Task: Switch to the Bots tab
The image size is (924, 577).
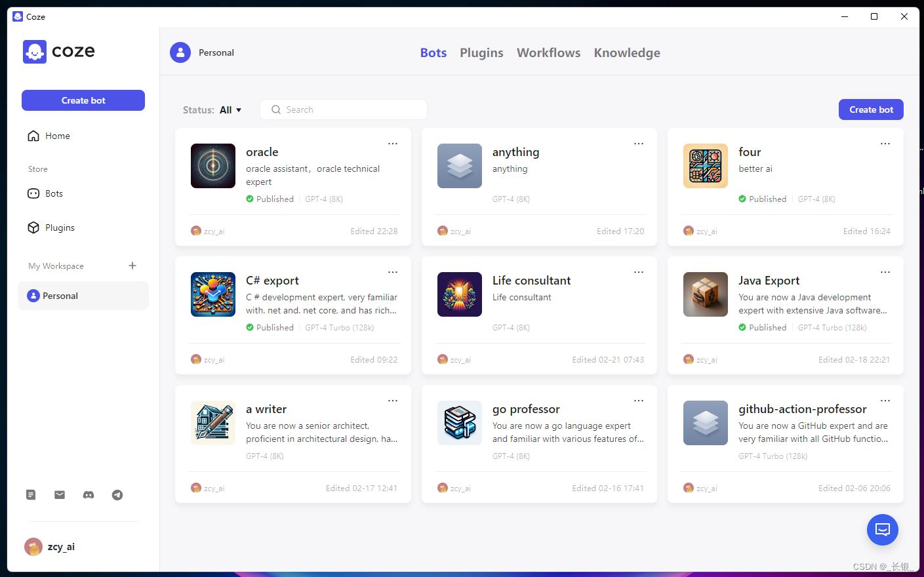Action: click(x=433, y=52)
